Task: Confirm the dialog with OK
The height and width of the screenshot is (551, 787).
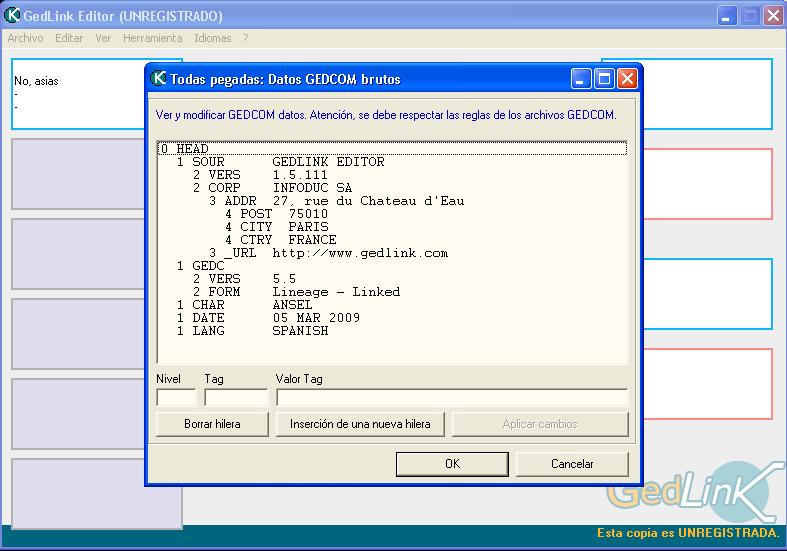Action: (452, 464)
